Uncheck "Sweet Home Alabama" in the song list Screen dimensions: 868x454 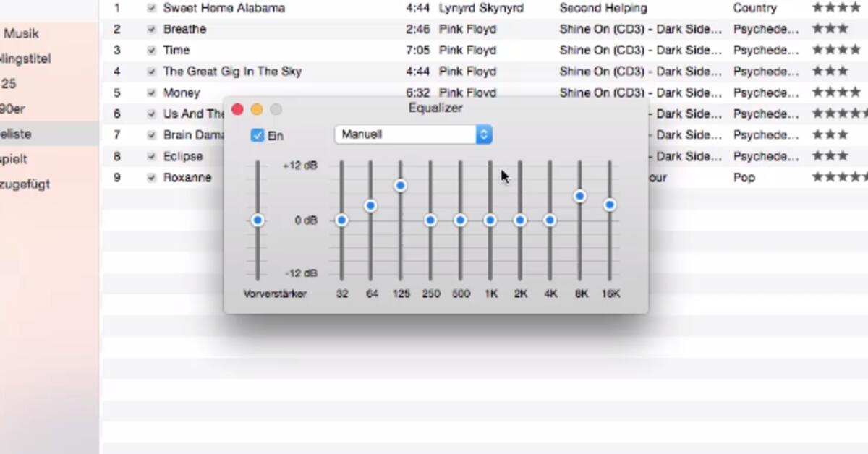click(151, 8)
